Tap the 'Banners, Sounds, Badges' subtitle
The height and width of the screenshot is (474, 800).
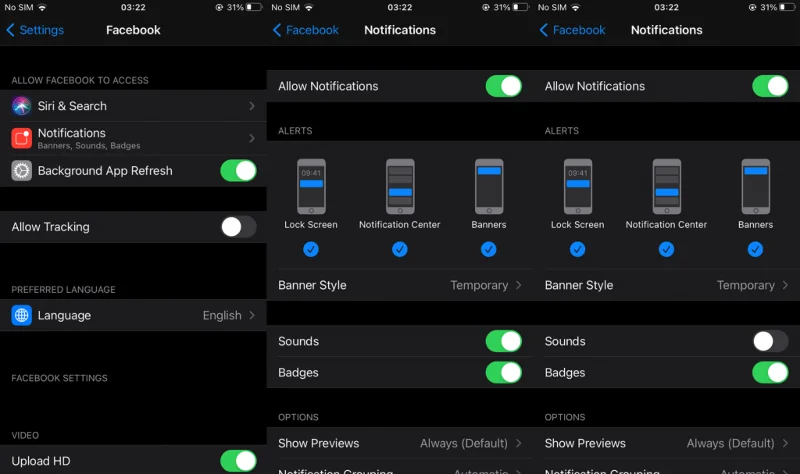point(89,145)
